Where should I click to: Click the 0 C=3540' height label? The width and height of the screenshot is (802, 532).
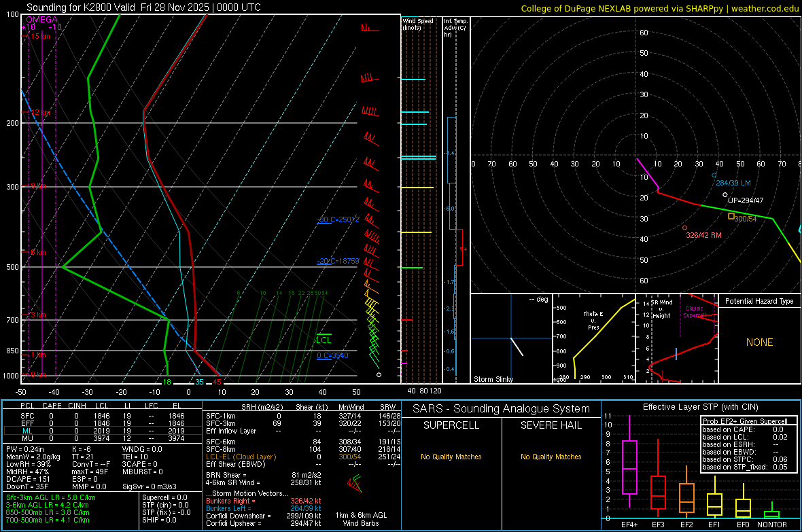[x=333, y=355]
